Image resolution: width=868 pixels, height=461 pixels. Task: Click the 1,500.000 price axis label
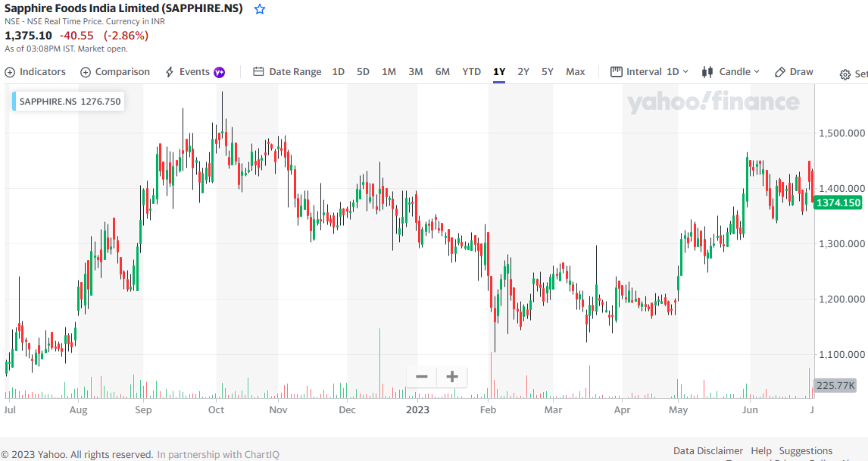coord(842,133)
